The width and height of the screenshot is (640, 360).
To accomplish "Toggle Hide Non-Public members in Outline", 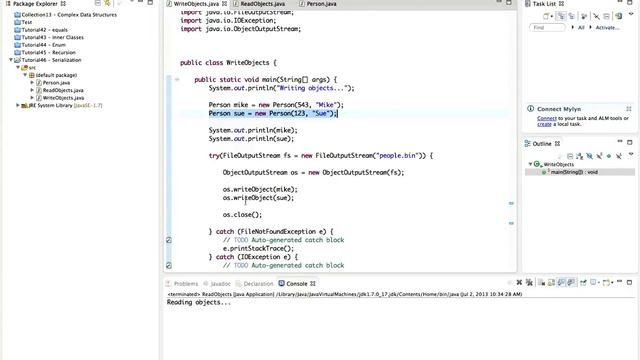I will (609, 156).
